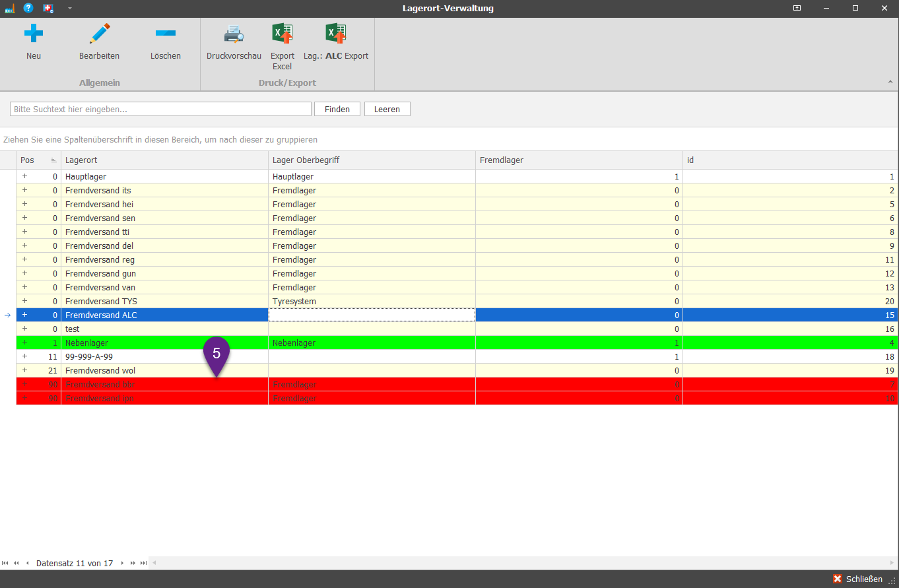899x588 pixels.
Task: Click the Schließen label at the bottom right
Action: pyautogui.click(x=864, y=579)
